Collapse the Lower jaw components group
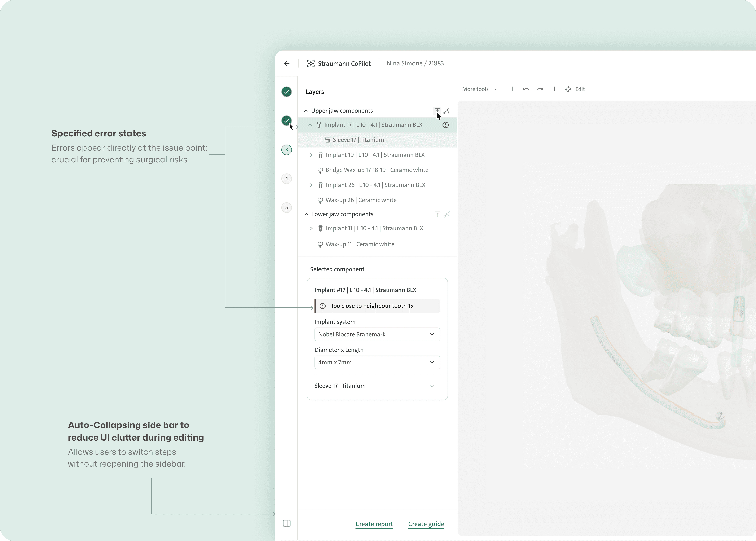The image size is (756, 541). coord(307,214)
